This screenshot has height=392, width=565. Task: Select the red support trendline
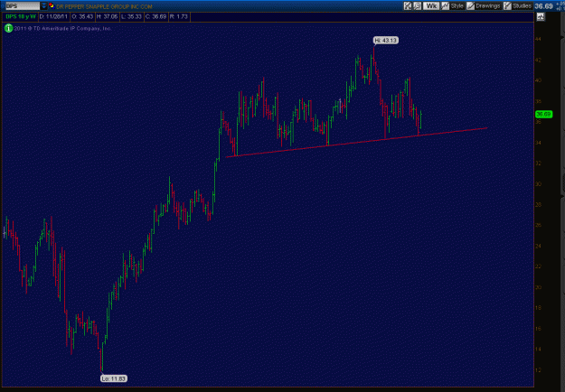357,143
